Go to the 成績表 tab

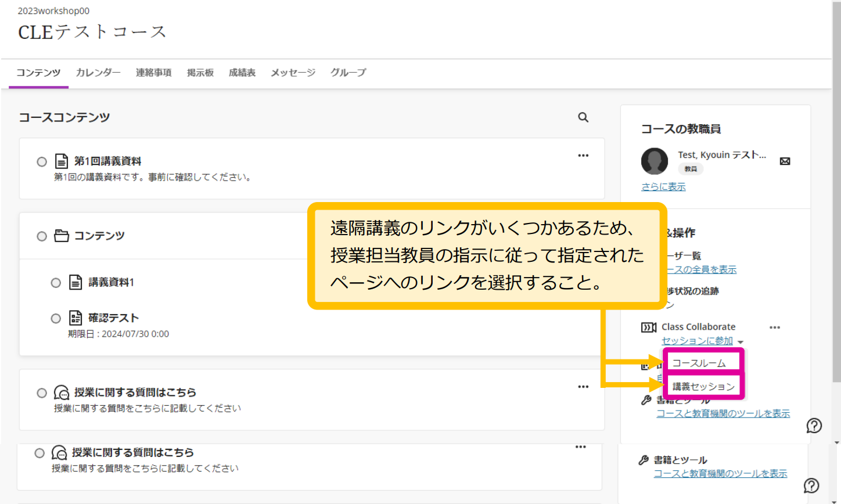pyautogui.click(x=242, y=73)
